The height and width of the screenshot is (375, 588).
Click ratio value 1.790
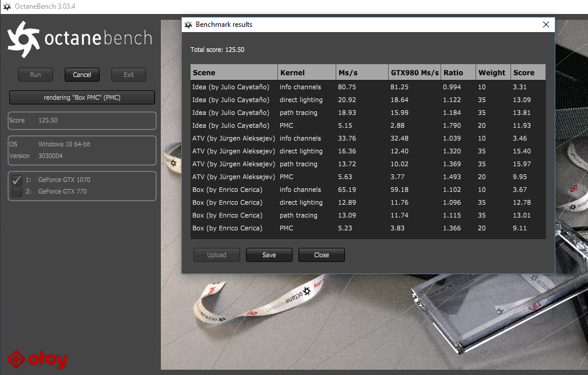click(x=452, y=125)
